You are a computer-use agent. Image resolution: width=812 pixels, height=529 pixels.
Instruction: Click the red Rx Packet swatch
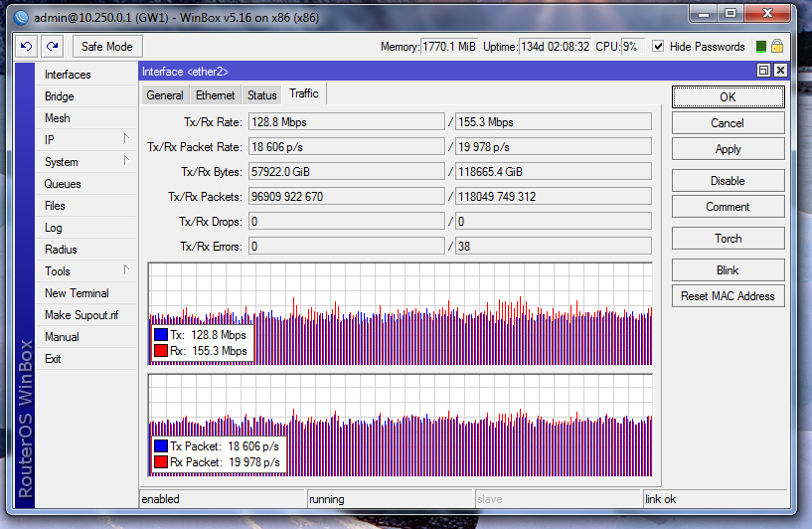pos(161,461)
